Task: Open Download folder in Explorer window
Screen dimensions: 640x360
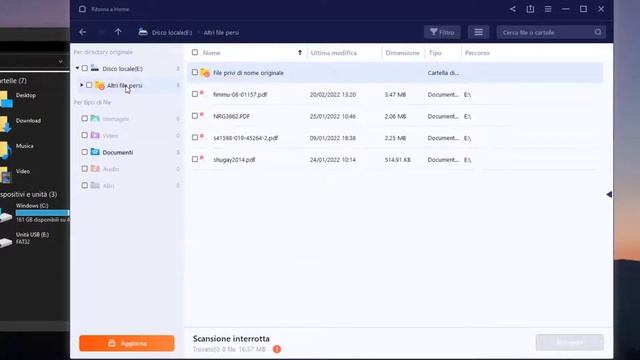Action: pyautogui.click(x=20, y=123)
